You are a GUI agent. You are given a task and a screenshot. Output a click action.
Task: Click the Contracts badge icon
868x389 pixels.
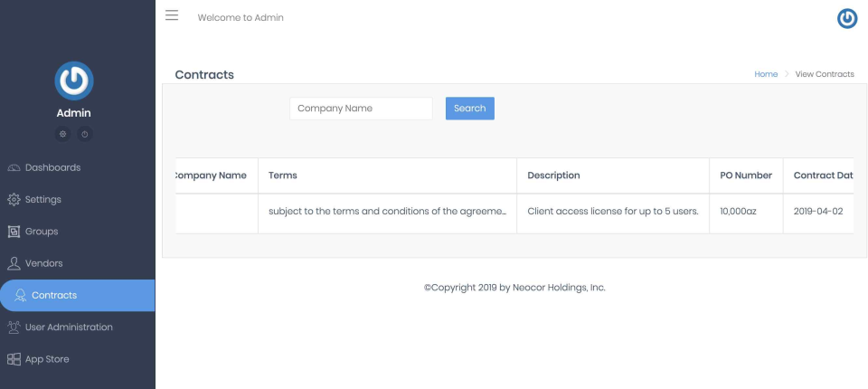point(21,295)
